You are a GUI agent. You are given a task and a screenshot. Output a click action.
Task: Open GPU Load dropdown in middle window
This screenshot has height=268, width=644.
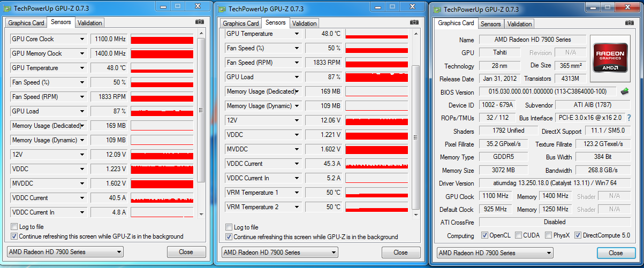coord(297,77)
